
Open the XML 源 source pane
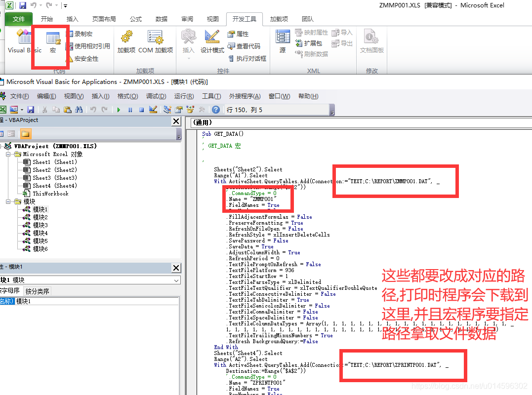pos(282,41)
